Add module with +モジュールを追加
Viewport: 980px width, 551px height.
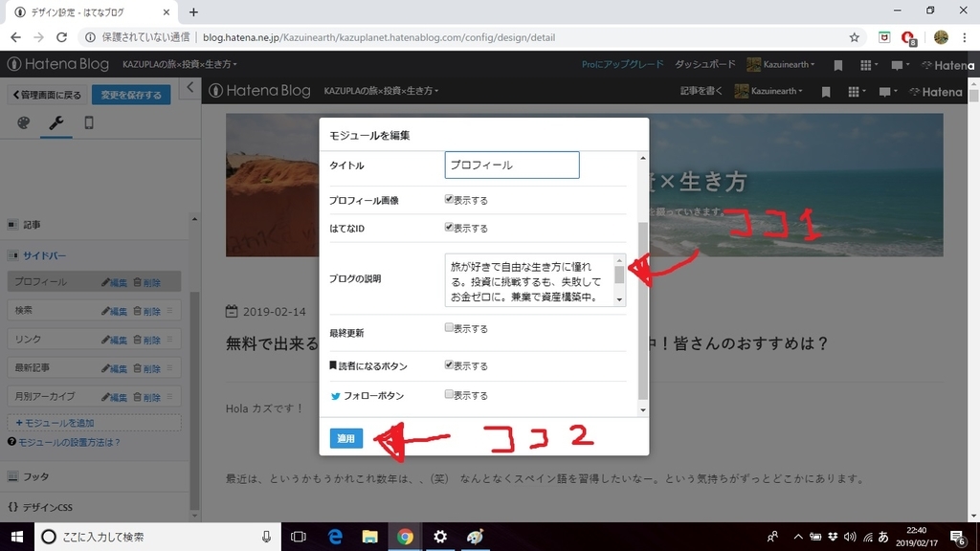pyautogui.click(x=95, y=423)
